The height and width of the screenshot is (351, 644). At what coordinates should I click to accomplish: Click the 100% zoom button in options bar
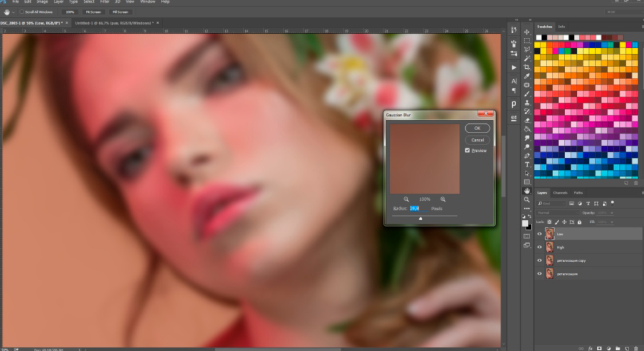tap(70, 12)
